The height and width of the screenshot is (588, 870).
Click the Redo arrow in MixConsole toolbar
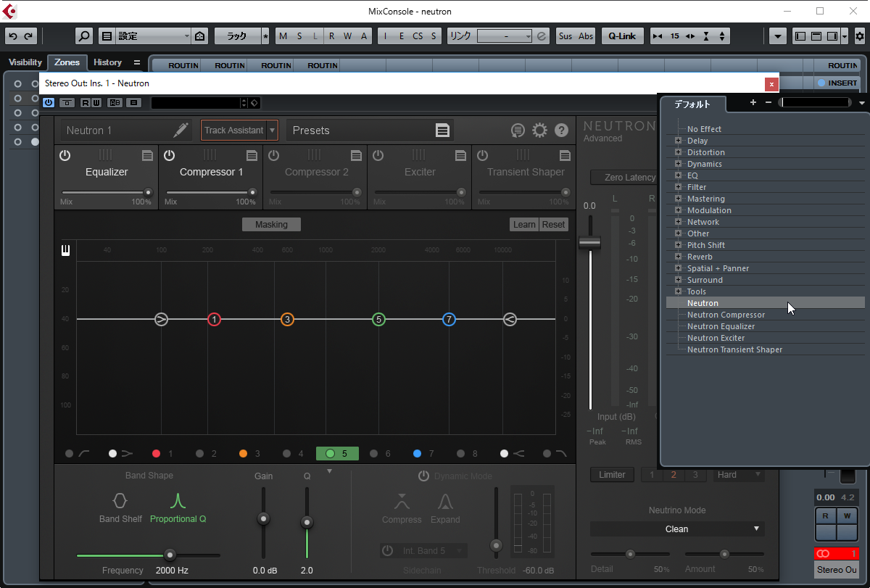[28, 36]
